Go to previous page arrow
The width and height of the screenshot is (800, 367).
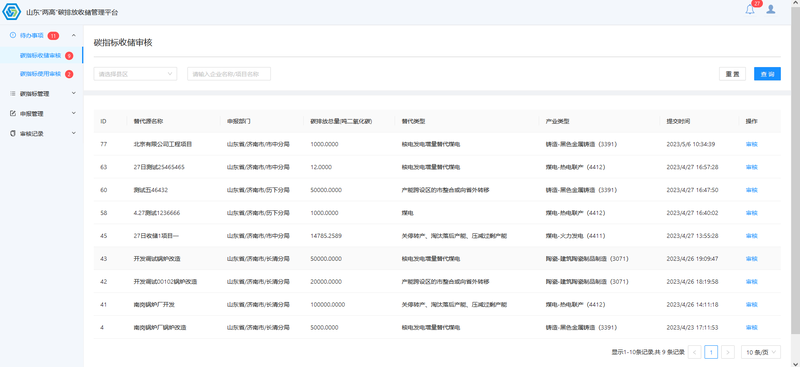tap(694, 352)
